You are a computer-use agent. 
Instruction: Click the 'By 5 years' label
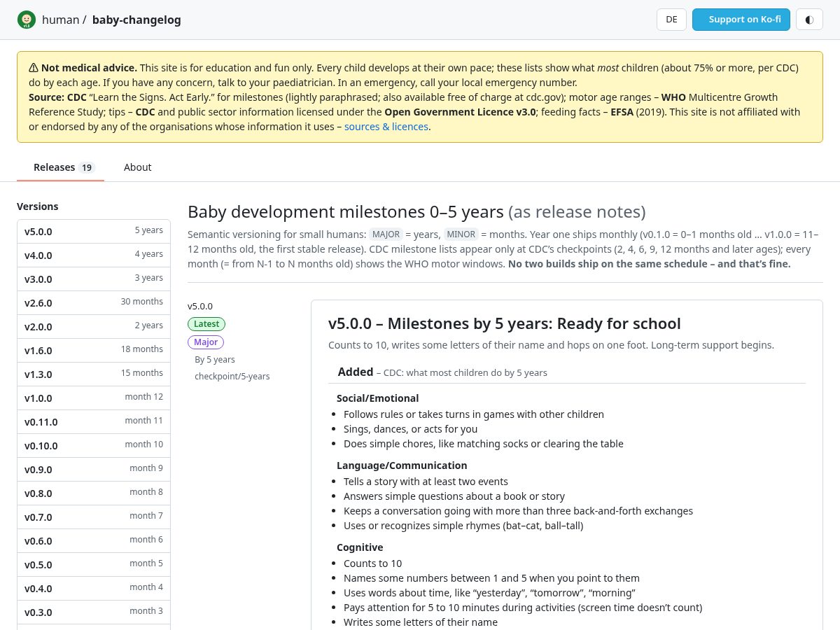click(x=215, y=360)
